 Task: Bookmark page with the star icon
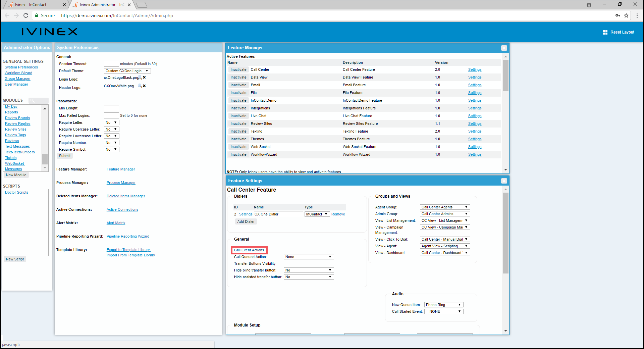click(626, 15)
